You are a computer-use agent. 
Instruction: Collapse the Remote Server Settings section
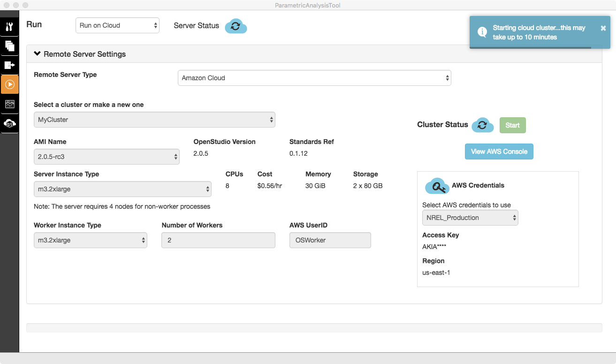pyautogui.click(x=80, y=54)
